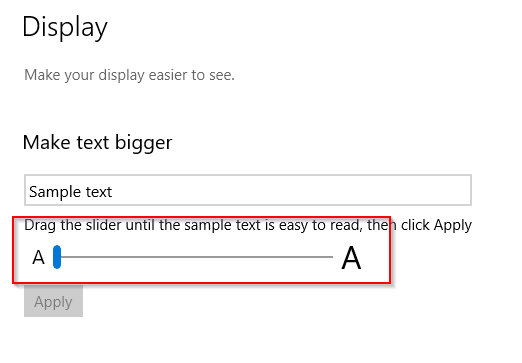522x363 pixels.
Task: Click the slider track just right of the thumb
Action: [x=67, y=257]
